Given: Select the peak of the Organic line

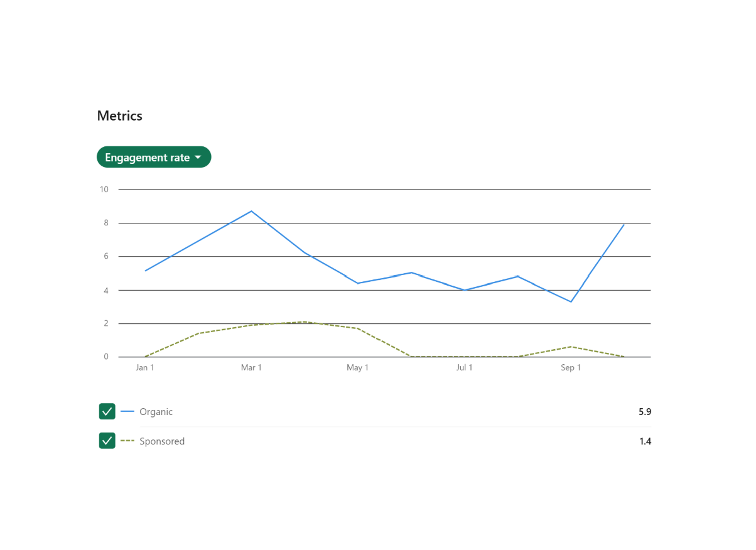Looking at the screenshot, I should click(x=251, y=212).
